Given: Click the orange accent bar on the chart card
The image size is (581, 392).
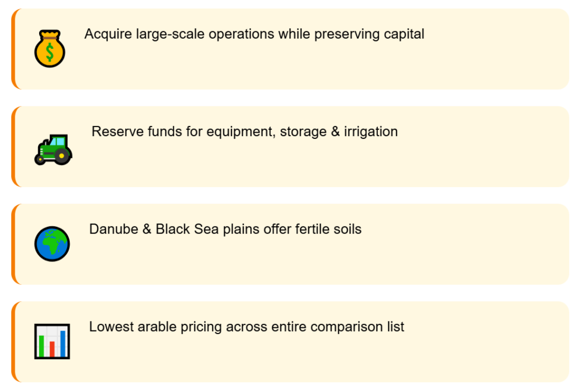Looking at the screenshot, I should pos(13,342).
